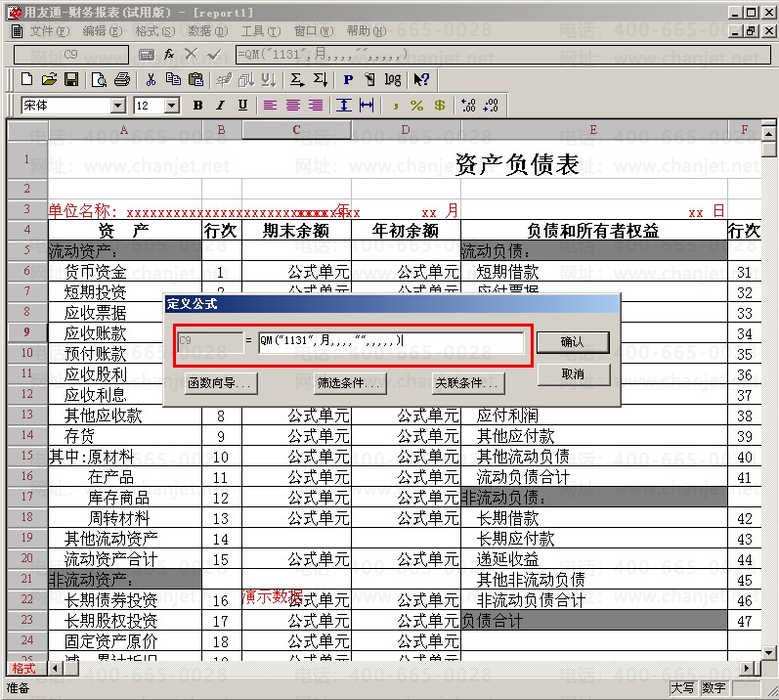The image size is (779, 700).
Task: Apply underline formatting
Action: click(x=242, y=106)
